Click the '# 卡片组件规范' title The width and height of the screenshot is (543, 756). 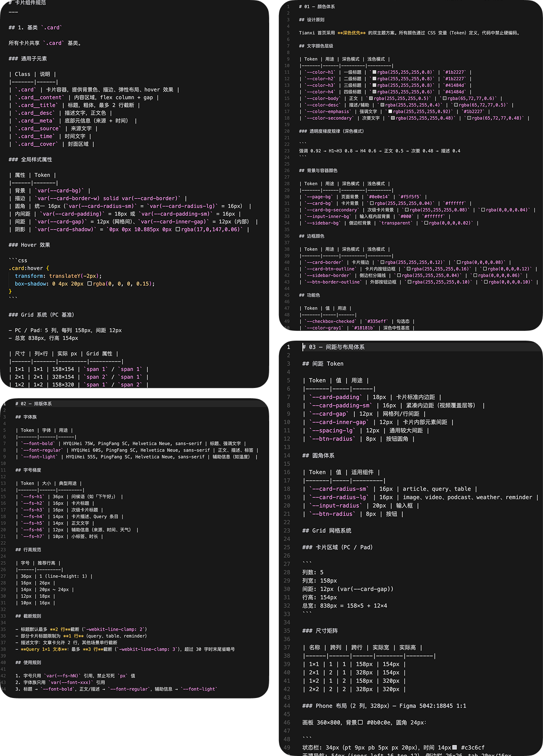pyautogui.click(x=27, y=3)
